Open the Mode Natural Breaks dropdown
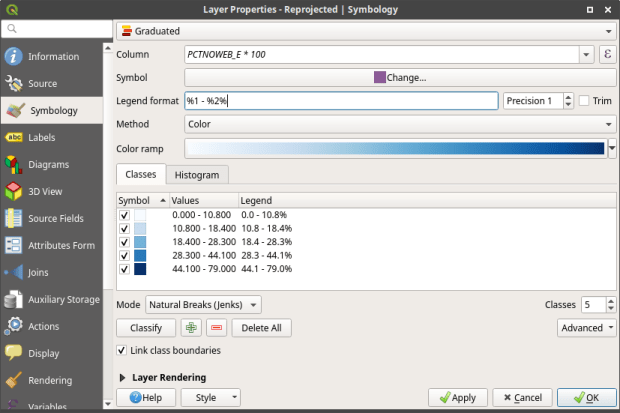Viewport: 620px width, 413px height. (x=203, y=305)
